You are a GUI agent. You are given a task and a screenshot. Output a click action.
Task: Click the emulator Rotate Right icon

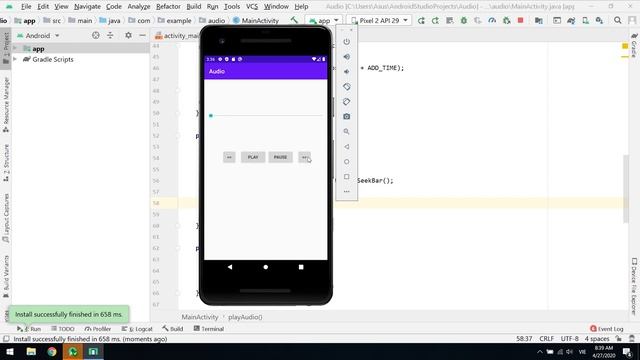pyautogui.click(x=347, y=102)
